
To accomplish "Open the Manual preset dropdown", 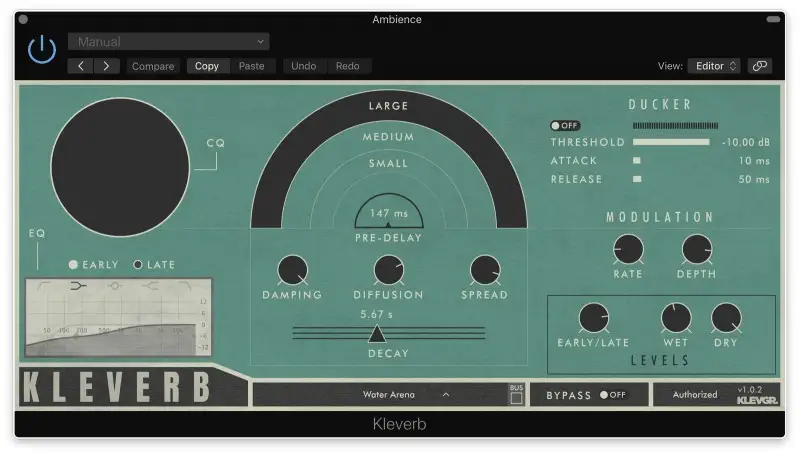I will click(x=168, y=41).
